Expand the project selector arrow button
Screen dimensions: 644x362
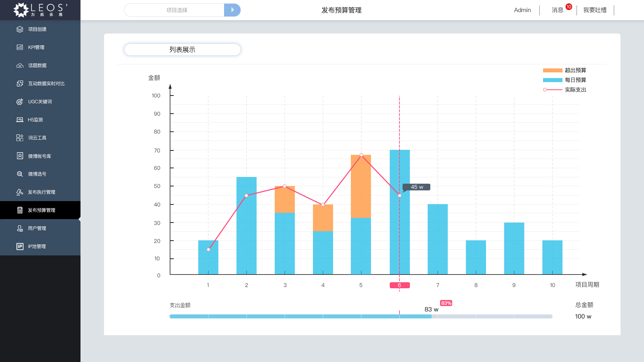tap(232, 10)
